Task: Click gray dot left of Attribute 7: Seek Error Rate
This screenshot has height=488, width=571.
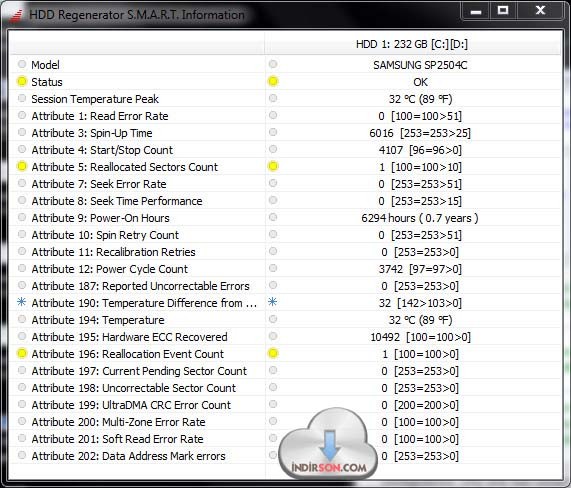Action: coord(22,183)
